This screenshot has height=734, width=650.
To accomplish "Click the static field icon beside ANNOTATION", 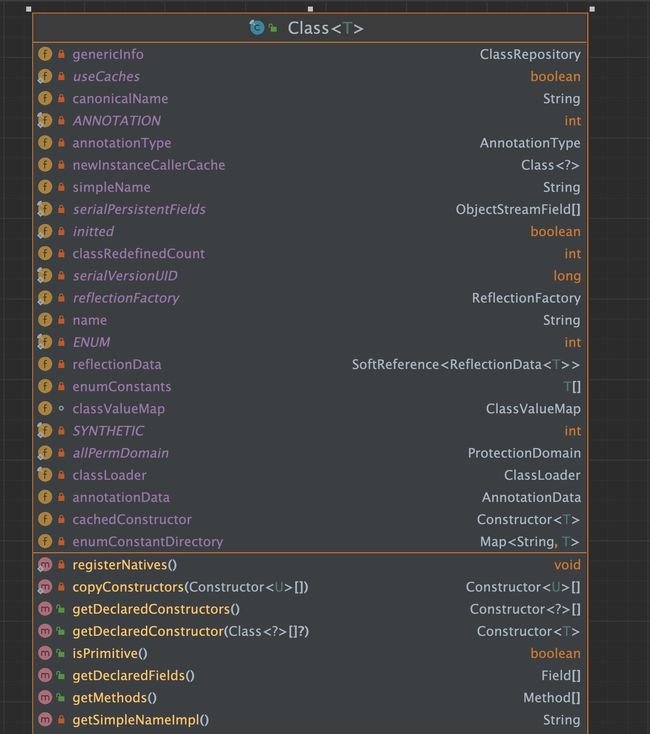I will pos(44,120).
